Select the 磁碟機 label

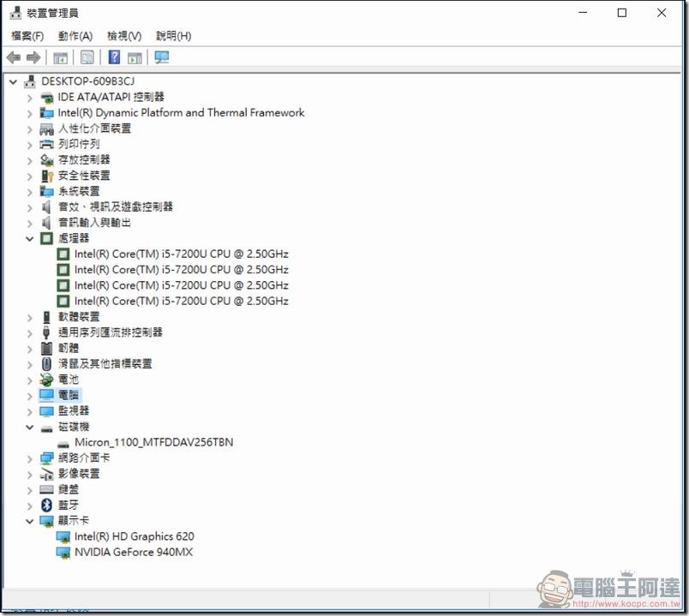click(x=74, y=426)
